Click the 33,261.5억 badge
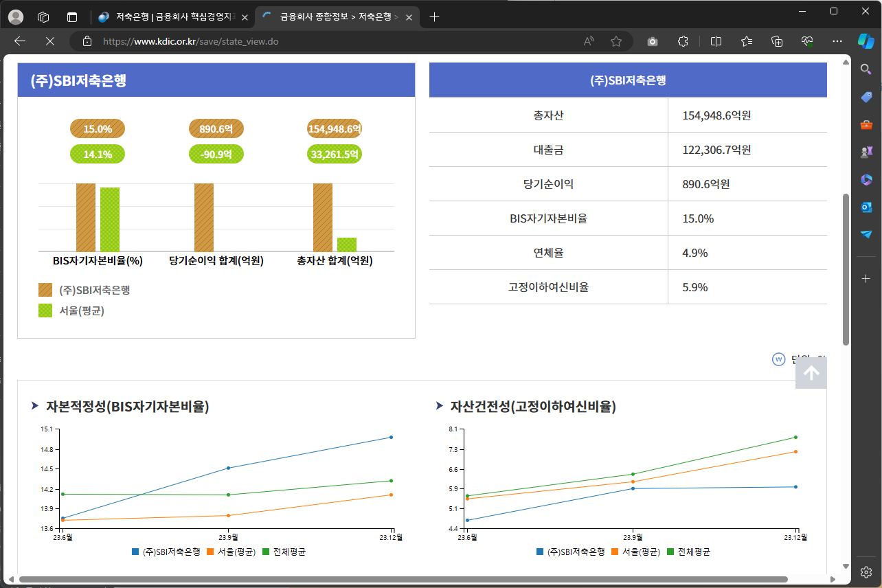This screenshot has width=882, height=588. click(335, 155)
